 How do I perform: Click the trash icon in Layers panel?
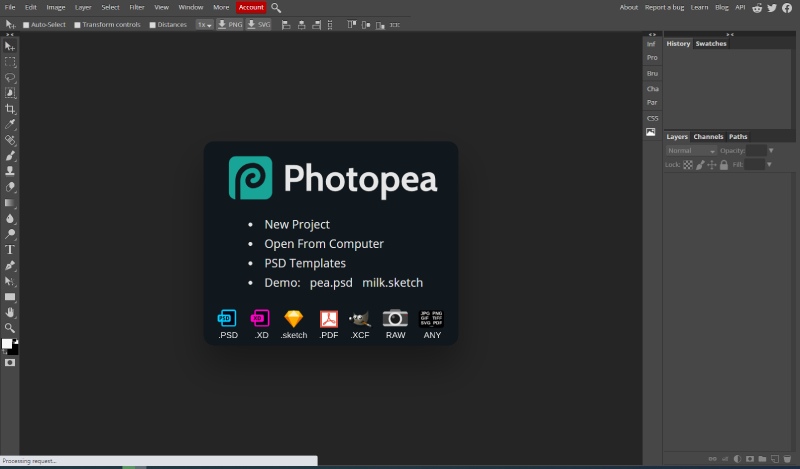point(787,459)
